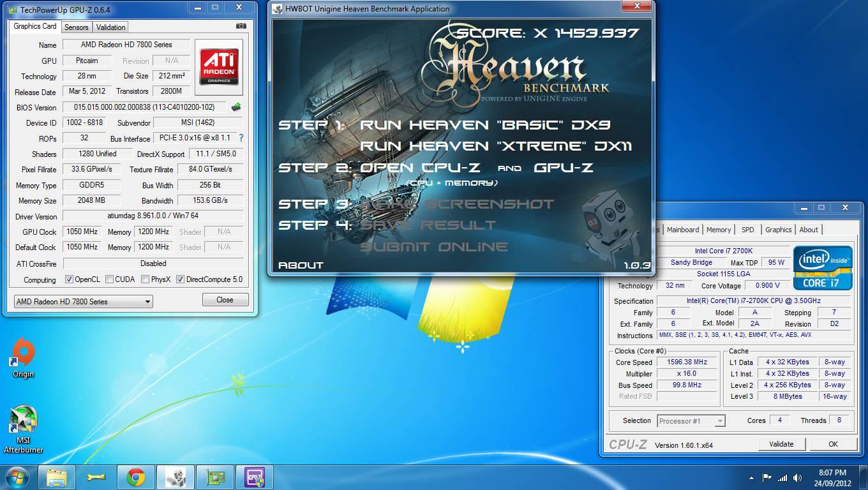This screenshot has height=490, width=868.
Task: Click the GPU-Z Close button
Action: 225,300
